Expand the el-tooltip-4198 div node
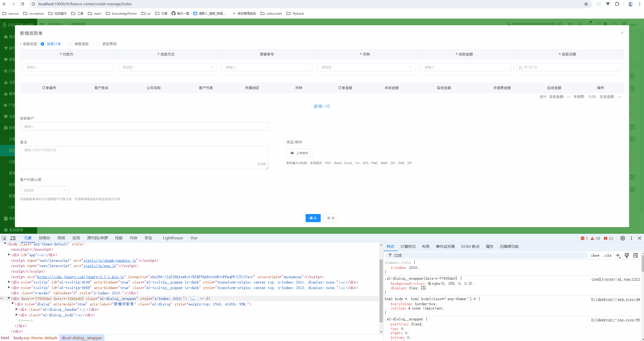Viewport: 644px width, 341px height. click(x=9, y=282)
